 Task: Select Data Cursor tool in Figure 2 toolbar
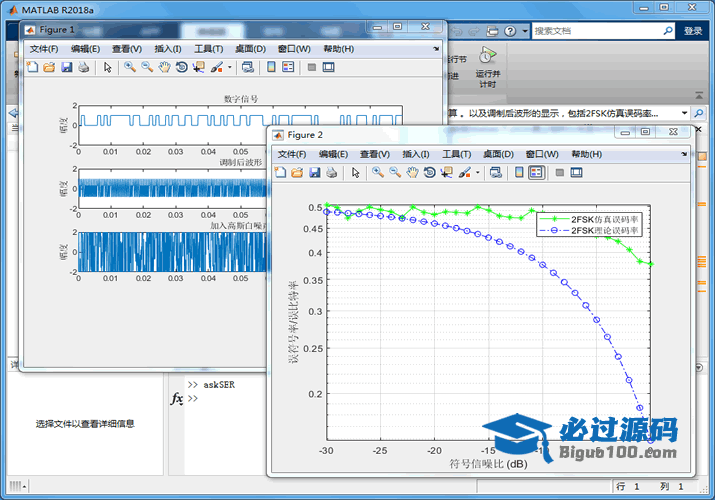click(447, 173)
